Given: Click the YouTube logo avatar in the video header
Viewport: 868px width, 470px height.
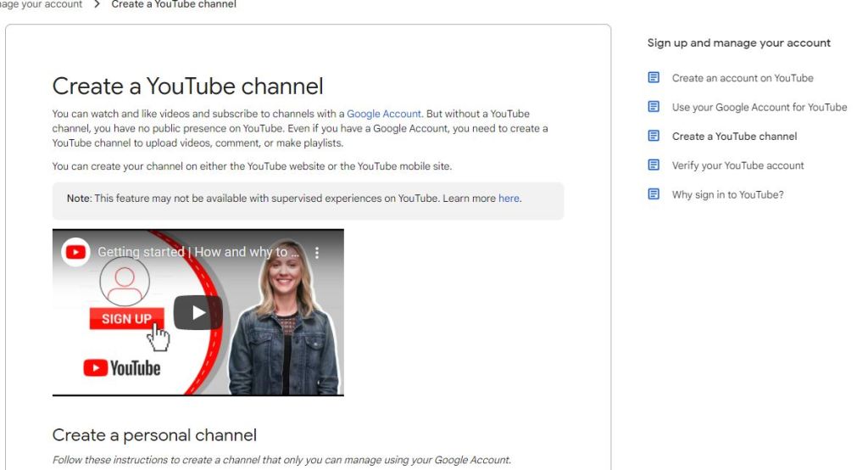Looking at the screenshot, I should [x=75, y=252].
